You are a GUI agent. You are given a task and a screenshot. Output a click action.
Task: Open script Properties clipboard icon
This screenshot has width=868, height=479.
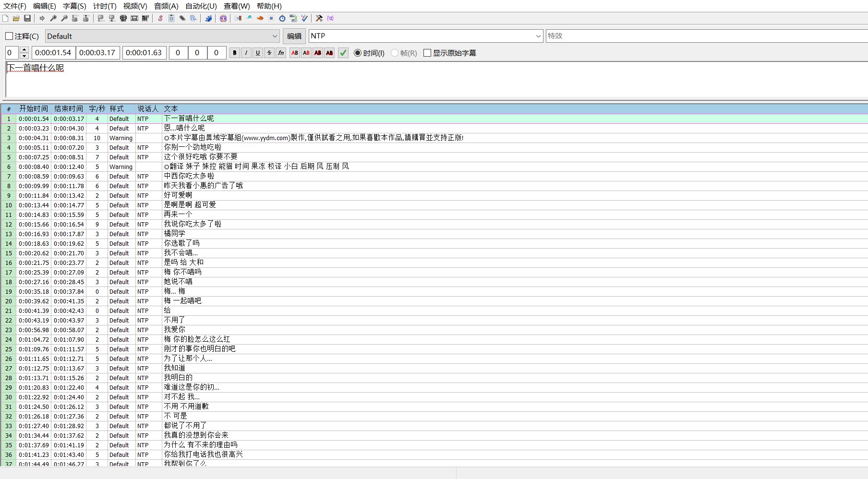(171, 18)
